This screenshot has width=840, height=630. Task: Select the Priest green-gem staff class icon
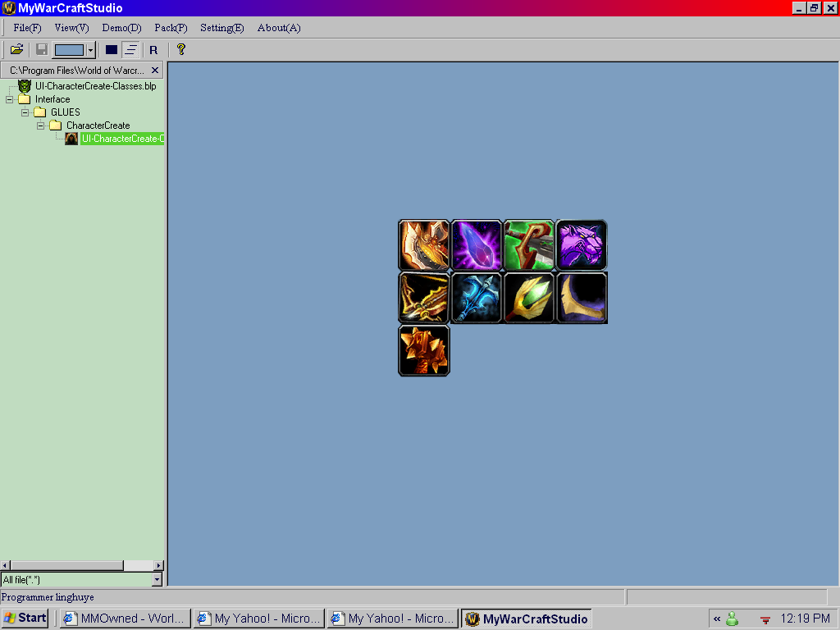click(529, 298)
